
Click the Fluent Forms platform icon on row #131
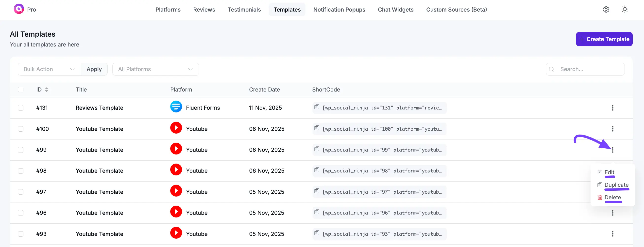[176, 106]
